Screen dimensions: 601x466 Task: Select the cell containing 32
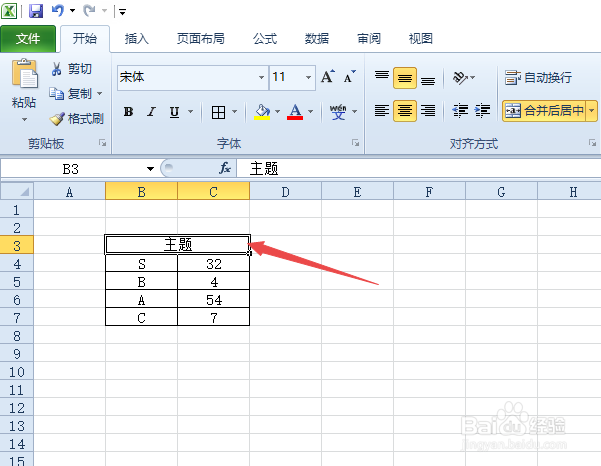point(213,263)
